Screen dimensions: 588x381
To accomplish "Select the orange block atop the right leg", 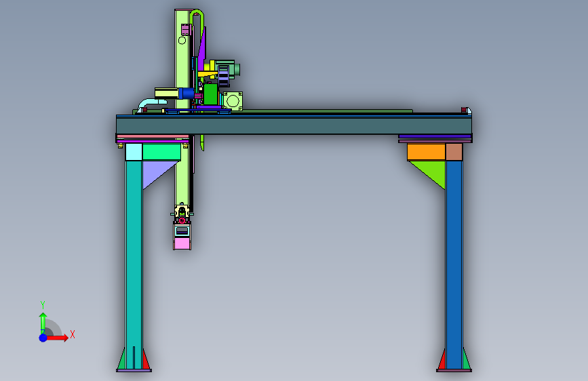I will (427, 152).
